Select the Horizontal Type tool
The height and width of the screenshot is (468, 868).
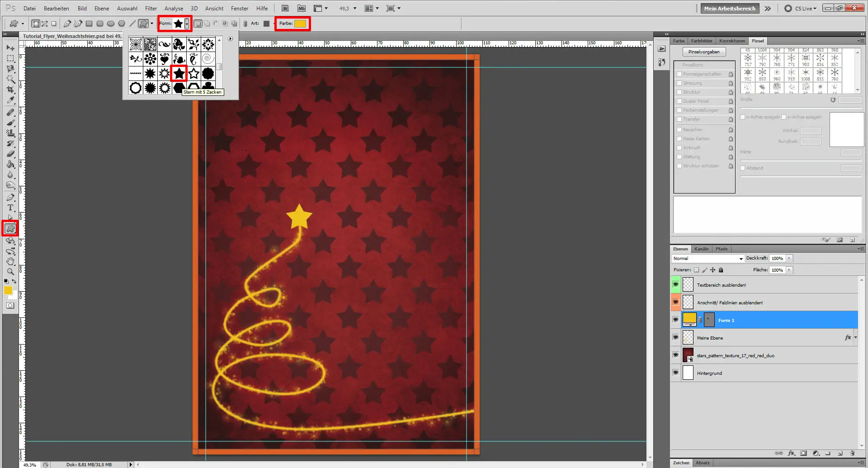click(x=10, y=208)
